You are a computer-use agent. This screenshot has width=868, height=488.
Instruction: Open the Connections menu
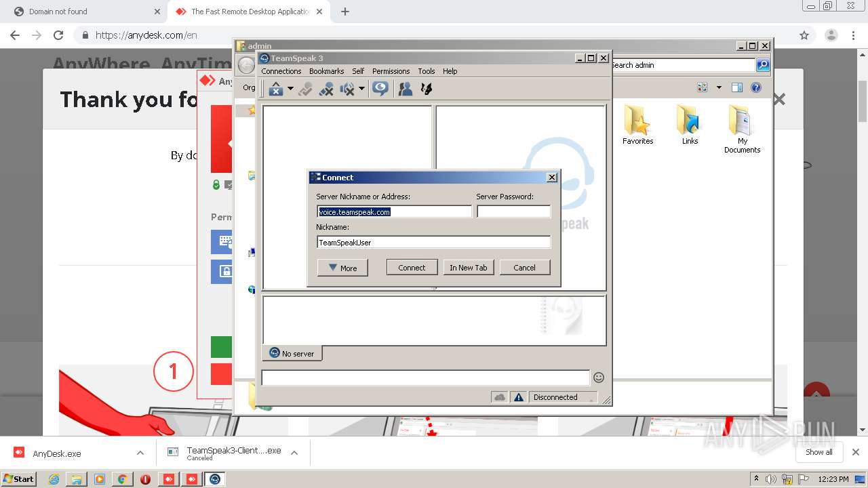[281, 71]
